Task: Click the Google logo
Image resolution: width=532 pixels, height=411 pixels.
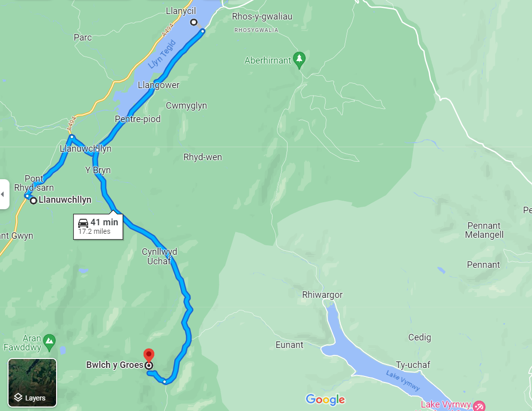Action: click(x=325, y=399)
